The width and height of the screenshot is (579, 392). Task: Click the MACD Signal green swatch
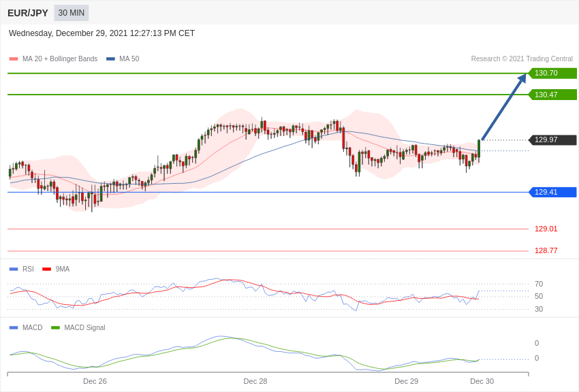pos(55,327)
